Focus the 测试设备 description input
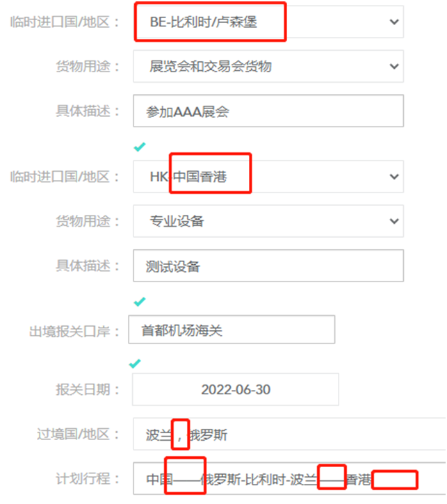 point(268,266)
